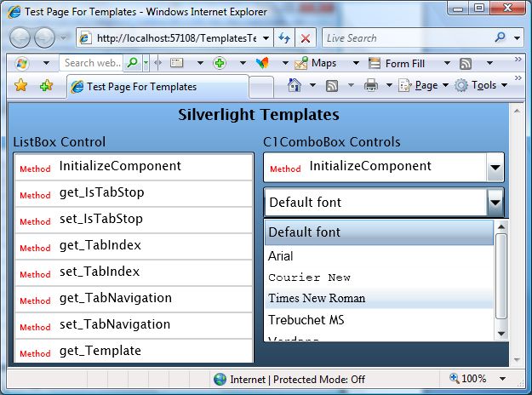Screen dimensions: 532x395
Task: Open the Print dropdown arrow
Action: click(x=390, y=85)
